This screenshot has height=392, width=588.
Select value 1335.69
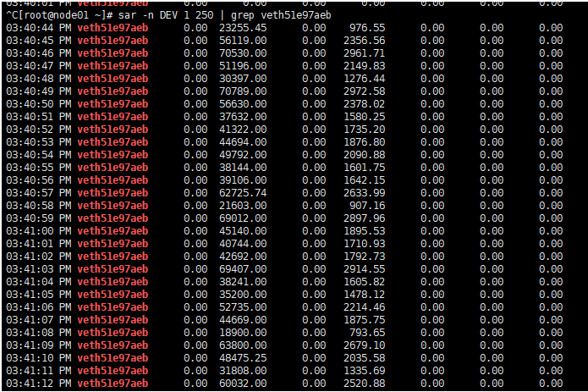pyautogui.click(x=365, y=371)
